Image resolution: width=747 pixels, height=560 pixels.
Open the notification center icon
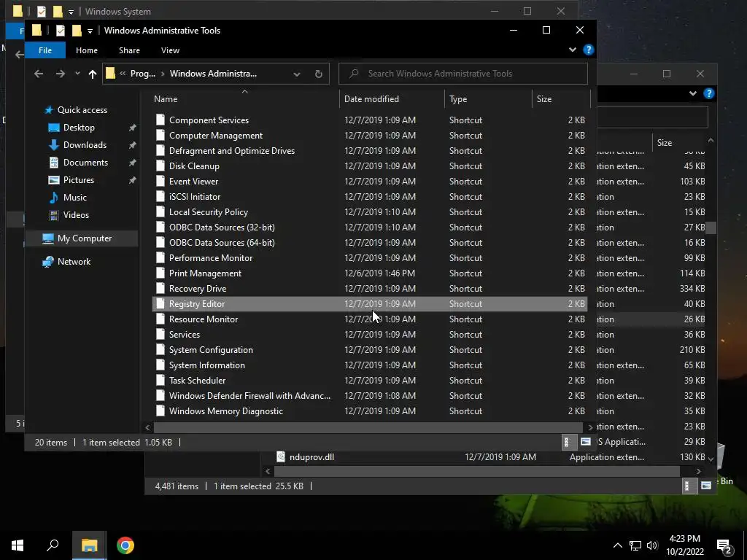(724, 546)
